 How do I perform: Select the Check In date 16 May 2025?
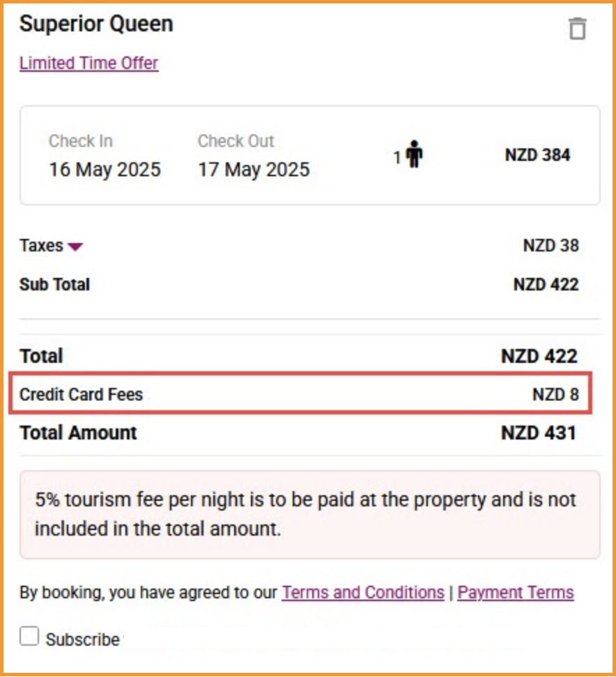coord(105,169)
